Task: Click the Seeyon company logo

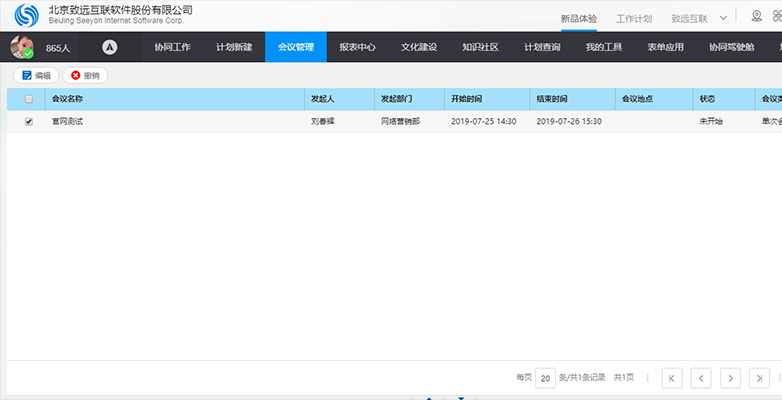Action: pos(27,16)
